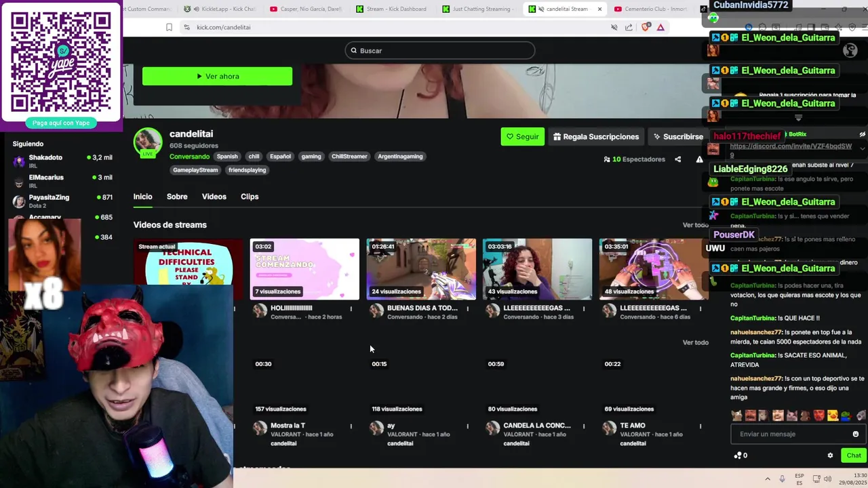Click the Brave shield icon in address bar

645,27
